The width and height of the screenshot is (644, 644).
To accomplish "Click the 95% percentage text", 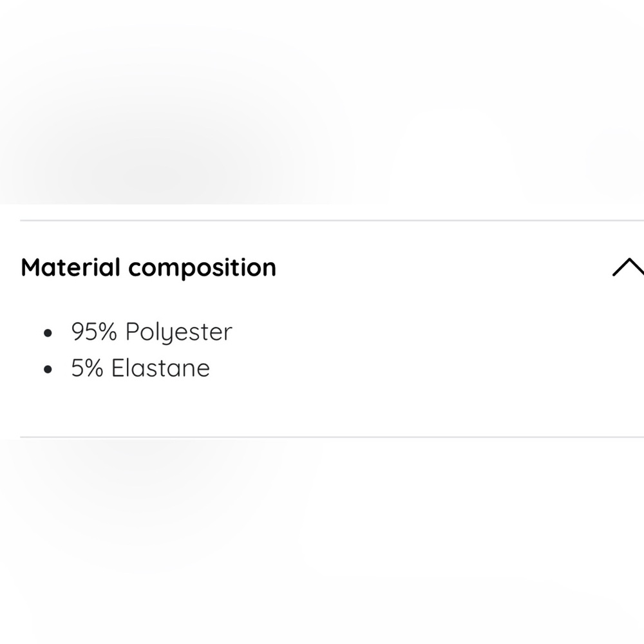I will click(x=94, y=332).
